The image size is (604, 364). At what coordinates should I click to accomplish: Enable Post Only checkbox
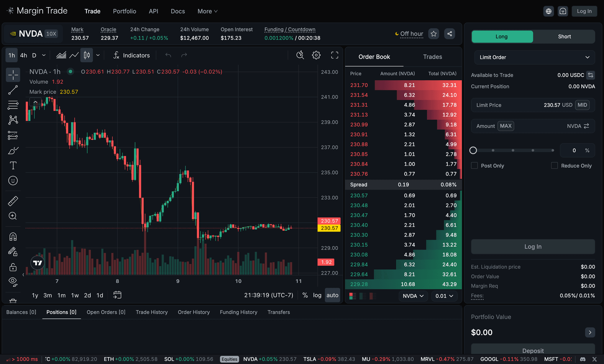(474, 166)
